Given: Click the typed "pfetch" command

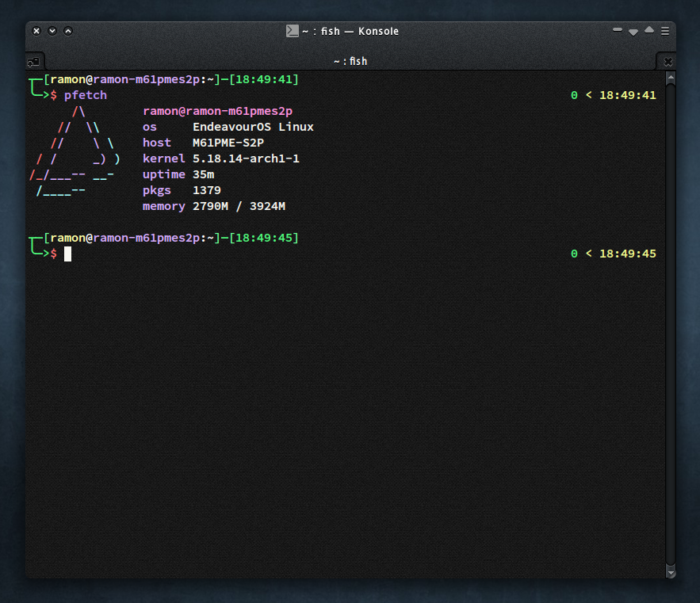Looking at the screenshot, I should 86,95.
